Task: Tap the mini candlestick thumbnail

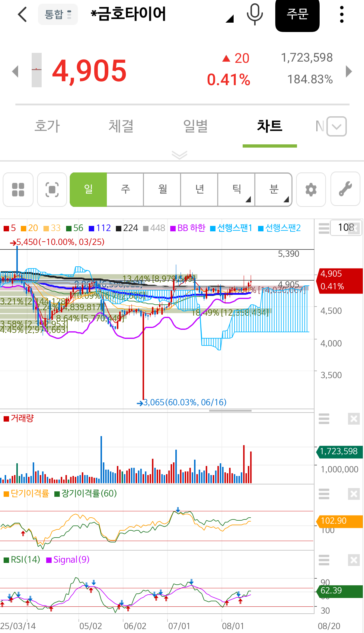Action: pos(37,70)
